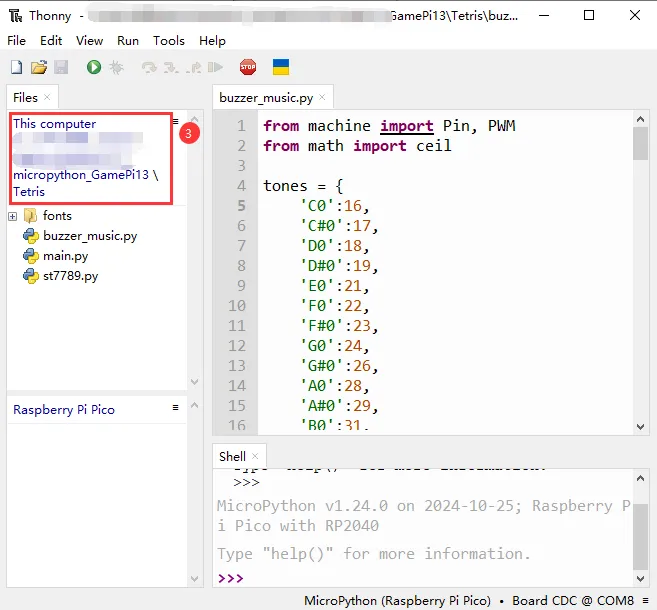Resume execution toolbar icon
The width and height of the screenshot is (657, 610).
(x=215, y=67)
